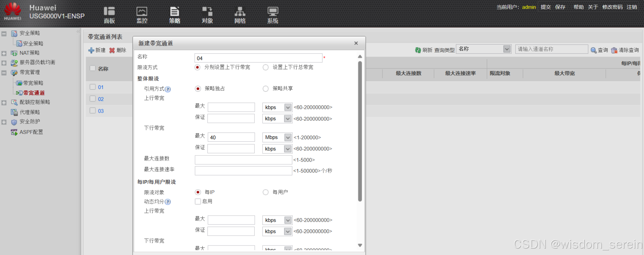
Task: Select 设置上下行总带宽 radio option
Action: coord(266,67)
